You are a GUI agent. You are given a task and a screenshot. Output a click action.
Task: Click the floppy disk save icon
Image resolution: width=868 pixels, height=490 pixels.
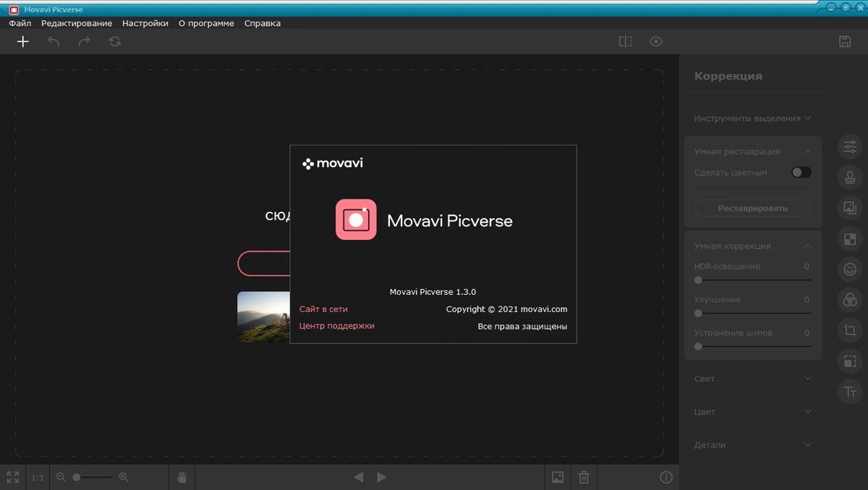click(x=844, y=41)
